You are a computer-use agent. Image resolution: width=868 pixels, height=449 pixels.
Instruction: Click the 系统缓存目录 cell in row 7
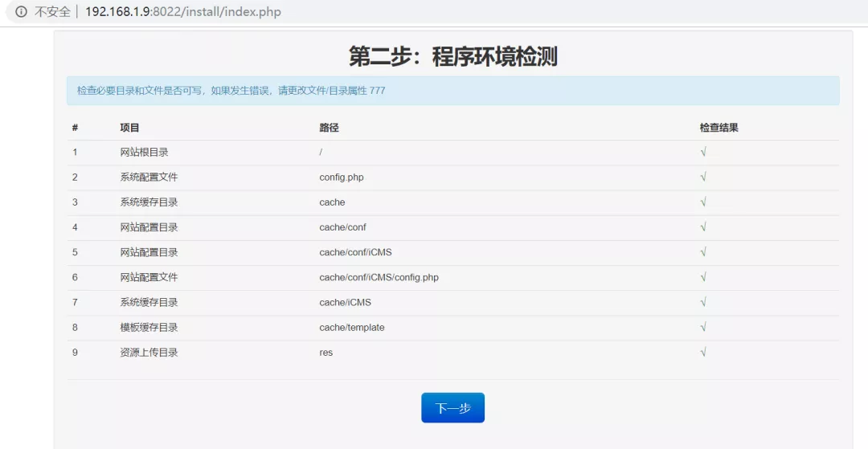click(149, 303)
